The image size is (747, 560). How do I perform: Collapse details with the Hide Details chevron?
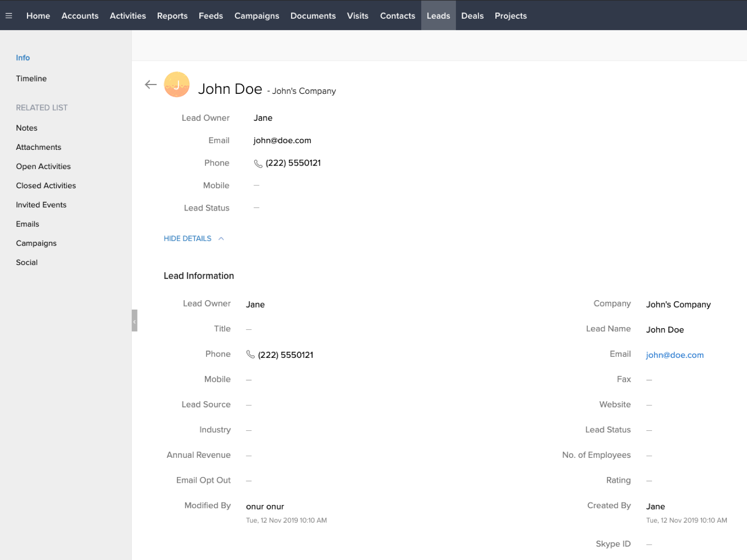point(221,239)
